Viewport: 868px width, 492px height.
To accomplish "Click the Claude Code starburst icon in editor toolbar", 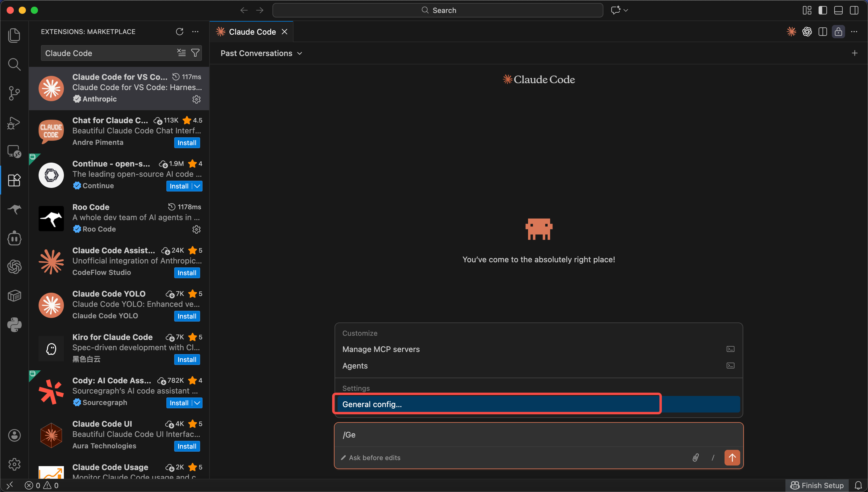I will tap(791, 31).
